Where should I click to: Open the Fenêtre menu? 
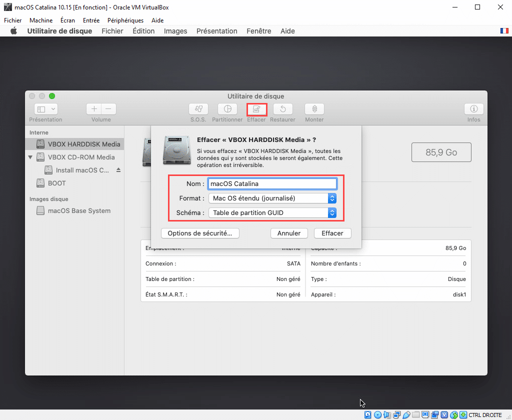pos(259,31)
